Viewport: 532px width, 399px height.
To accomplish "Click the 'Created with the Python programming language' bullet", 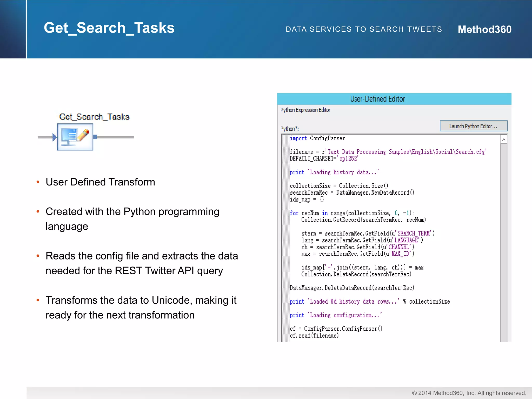I will (x=132, y=219).
